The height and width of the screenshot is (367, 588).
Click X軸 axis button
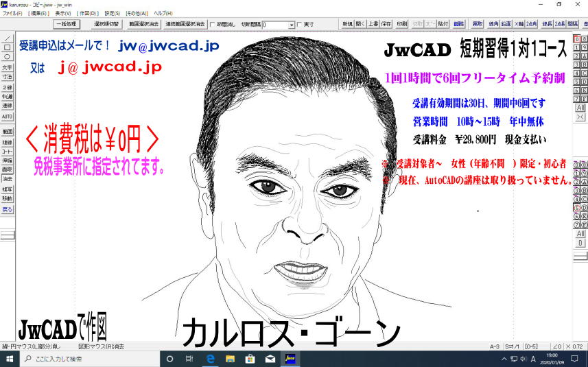519,24
